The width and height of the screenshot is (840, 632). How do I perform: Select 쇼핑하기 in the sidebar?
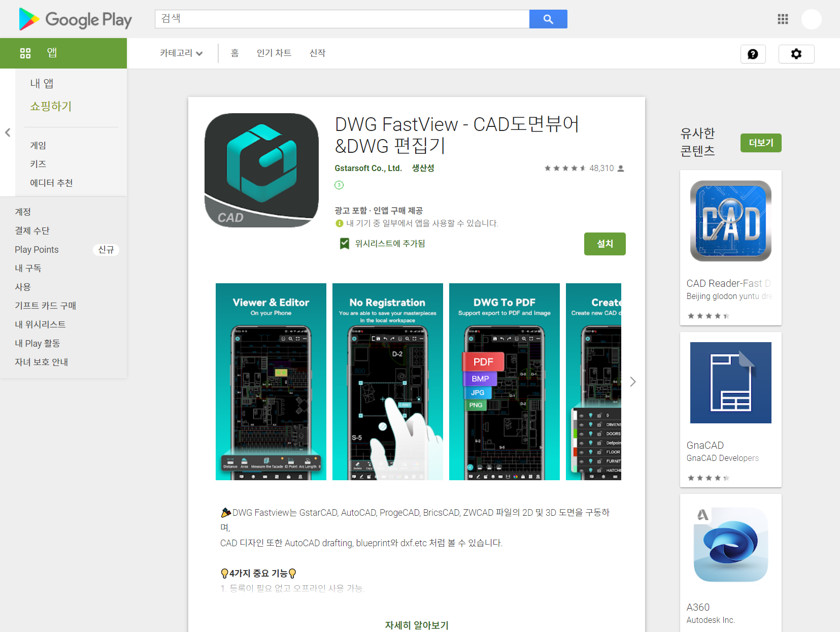click(x=51, y=106)
